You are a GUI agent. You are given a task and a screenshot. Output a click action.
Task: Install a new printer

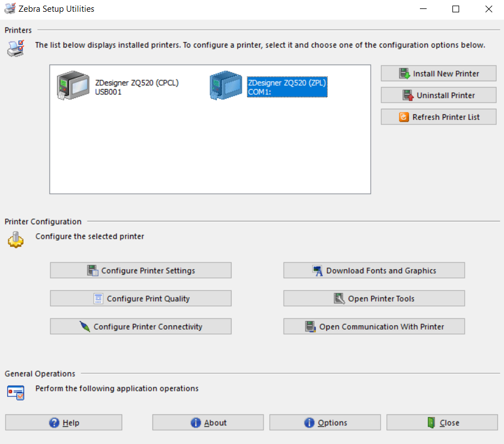pos(438,73)
